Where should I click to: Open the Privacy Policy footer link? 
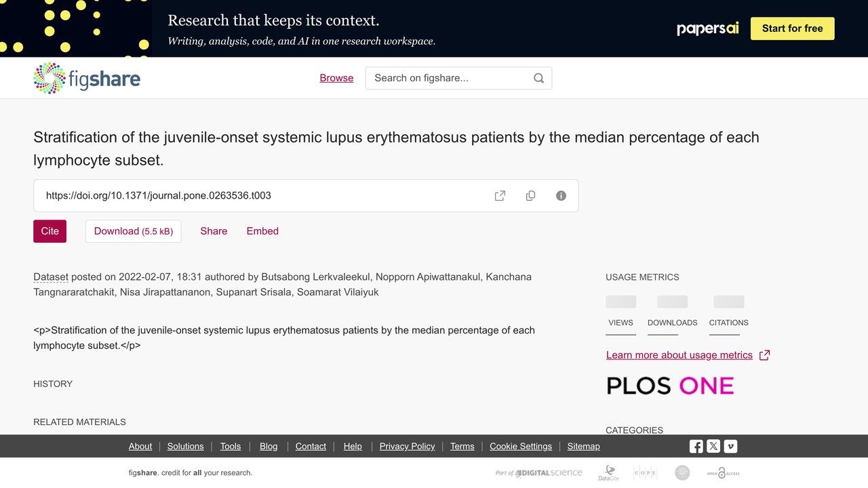point(407,446)
